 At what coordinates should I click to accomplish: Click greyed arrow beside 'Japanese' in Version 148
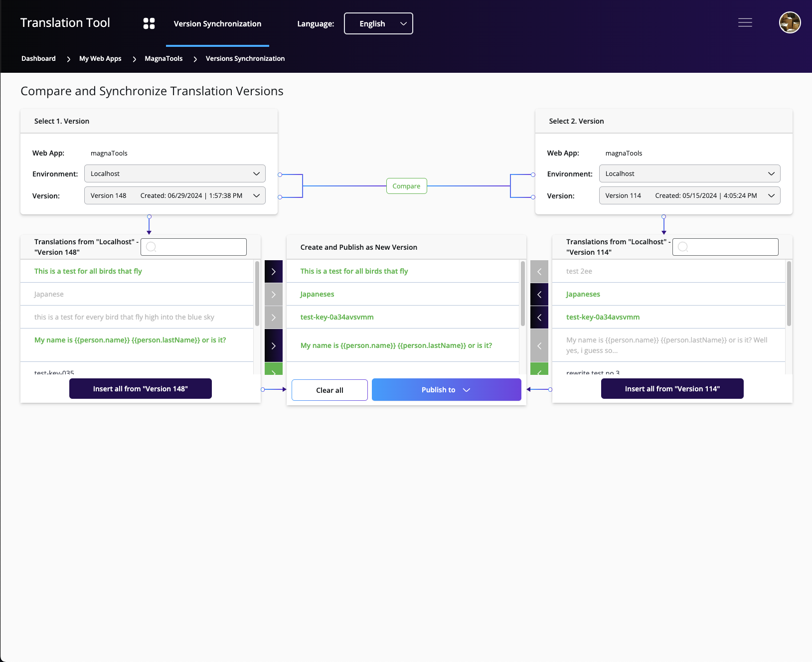pos(273,294)
